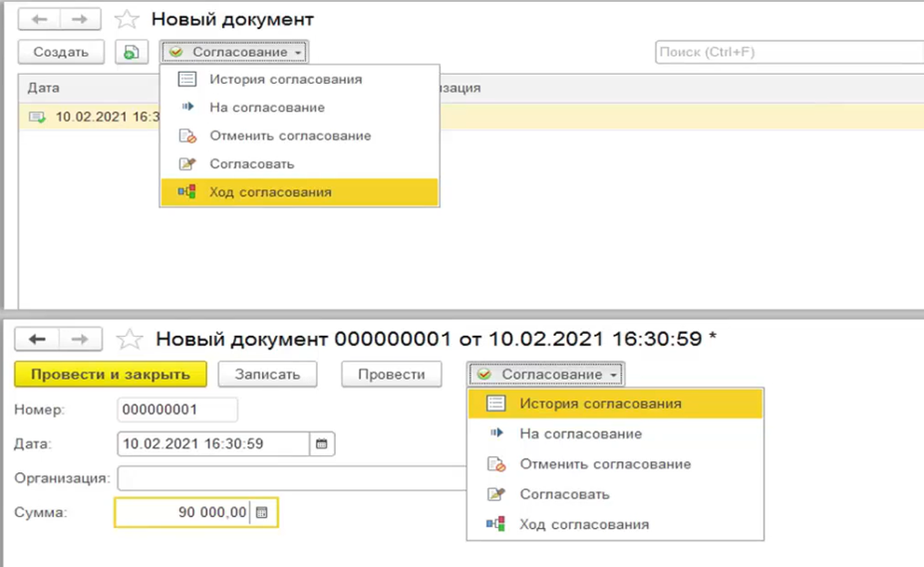Image resolution: width=924 pixels, height=567 pixels.
Task: Click the forward arrow in the 000000001 document form
Action: pyautogui.click(x=80, y=340)
